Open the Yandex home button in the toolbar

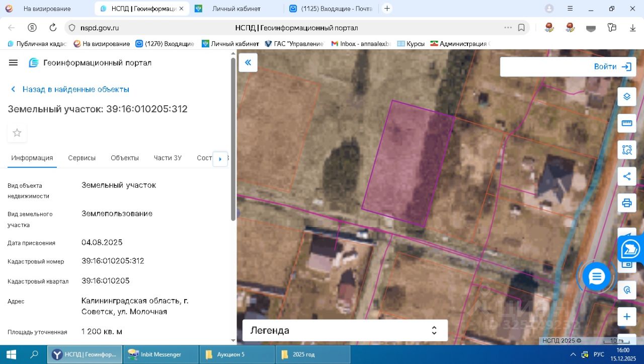(x=32, y=28)
